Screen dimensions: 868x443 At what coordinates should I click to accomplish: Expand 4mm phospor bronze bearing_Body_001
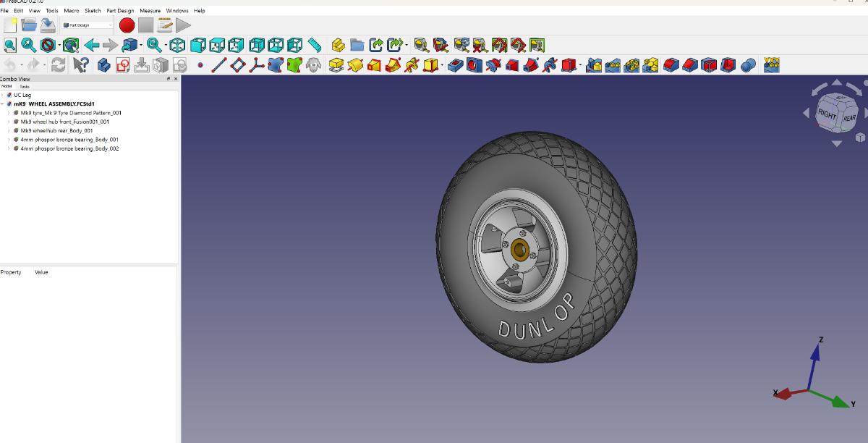click(9, 139)
